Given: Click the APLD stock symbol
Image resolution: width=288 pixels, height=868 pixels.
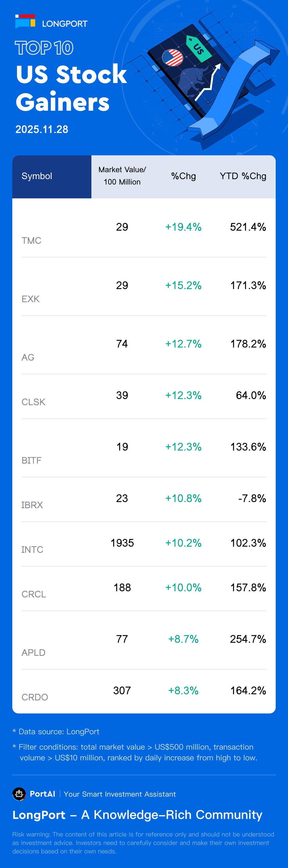Looking at the screenshot, I should [33, 652].
